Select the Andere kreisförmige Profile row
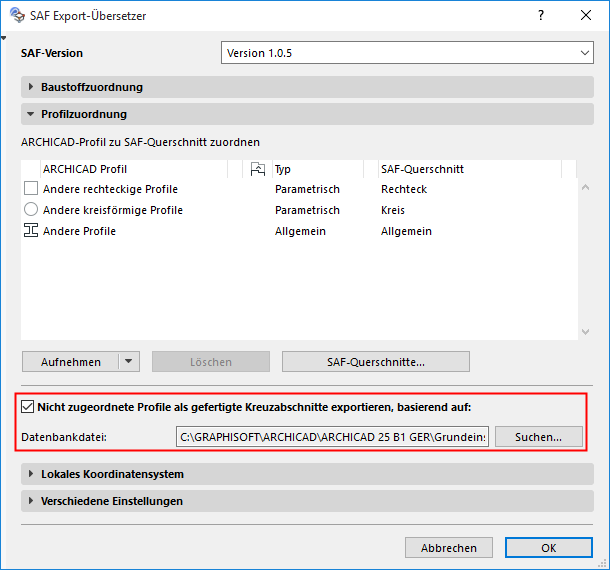The width and height of the screenshot is (610, 570). click(299, 210)
